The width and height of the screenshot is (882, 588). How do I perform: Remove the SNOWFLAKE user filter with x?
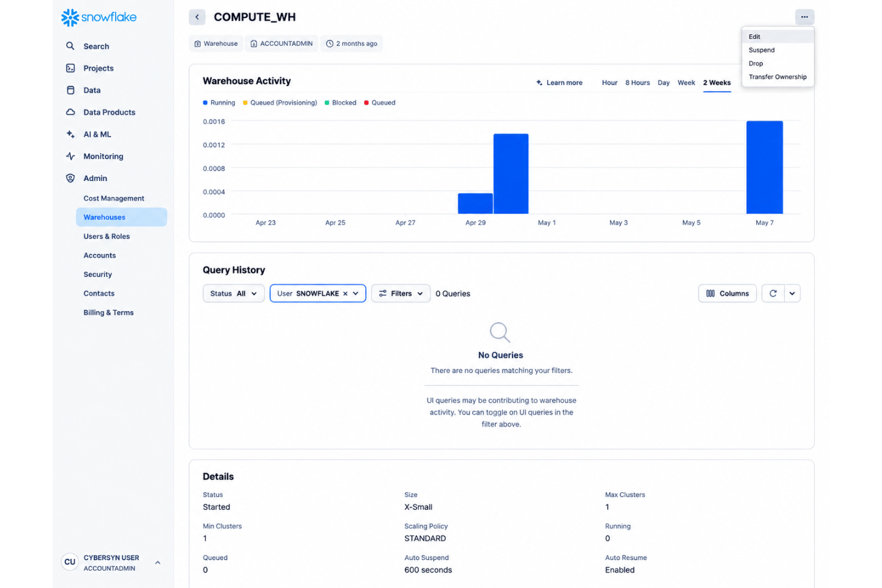(x=345, y=294)
